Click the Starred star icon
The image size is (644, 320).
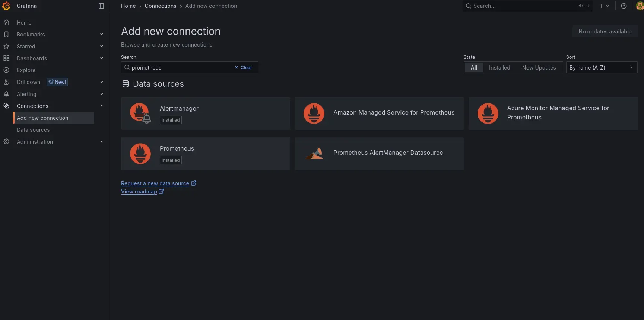click(x=6, y=47)
